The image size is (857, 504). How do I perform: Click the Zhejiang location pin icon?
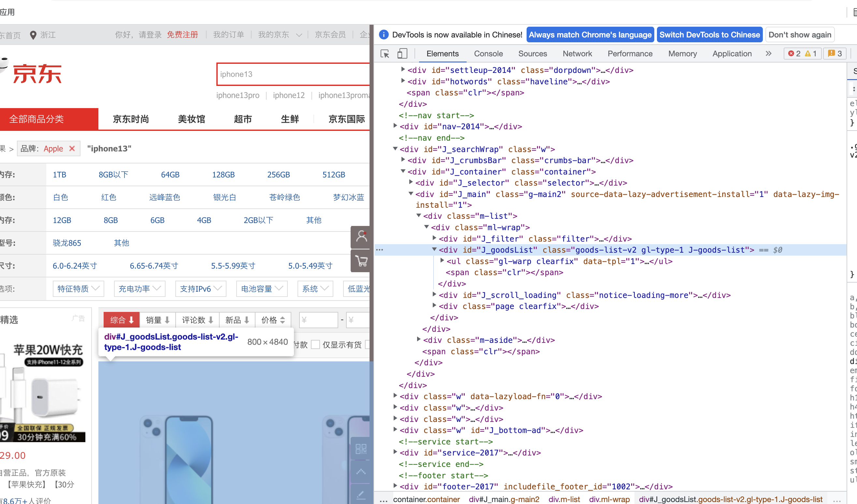tap(33, 35)
